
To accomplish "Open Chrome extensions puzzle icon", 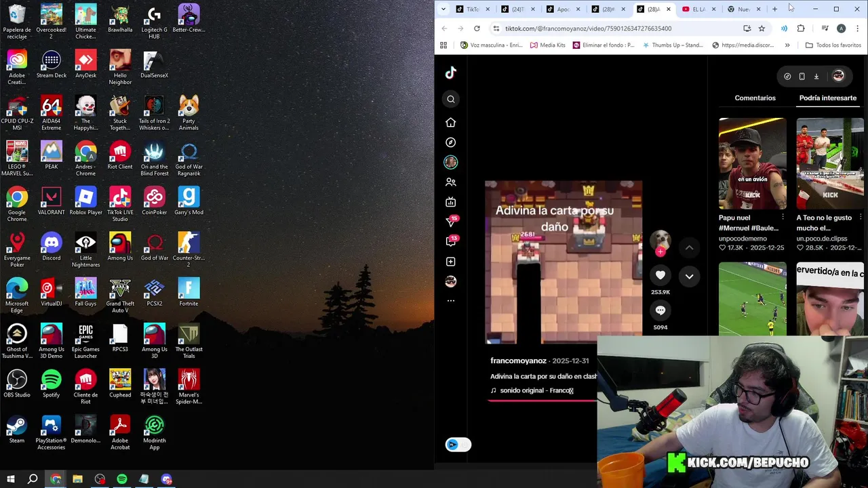I will (801, 28).
